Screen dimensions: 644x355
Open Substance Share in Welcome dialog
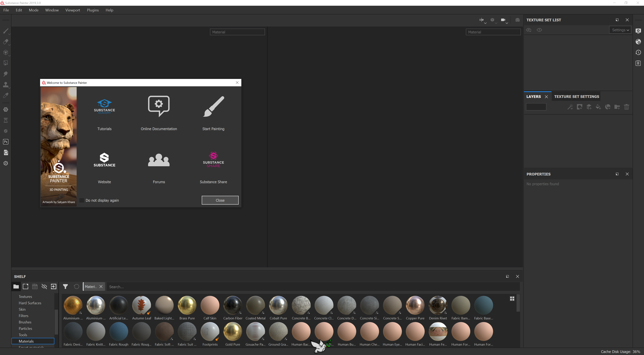click(x=213, y=168)
